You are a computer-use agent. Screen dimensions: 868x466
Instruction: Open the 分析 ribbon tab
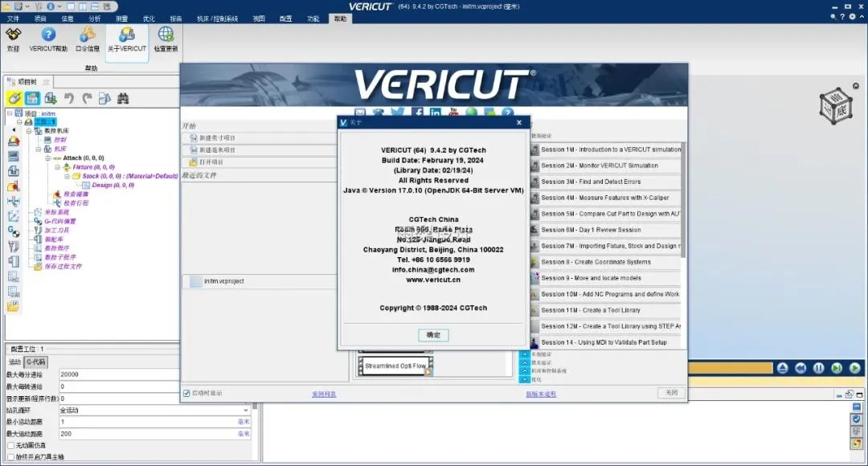coord(95,18)
